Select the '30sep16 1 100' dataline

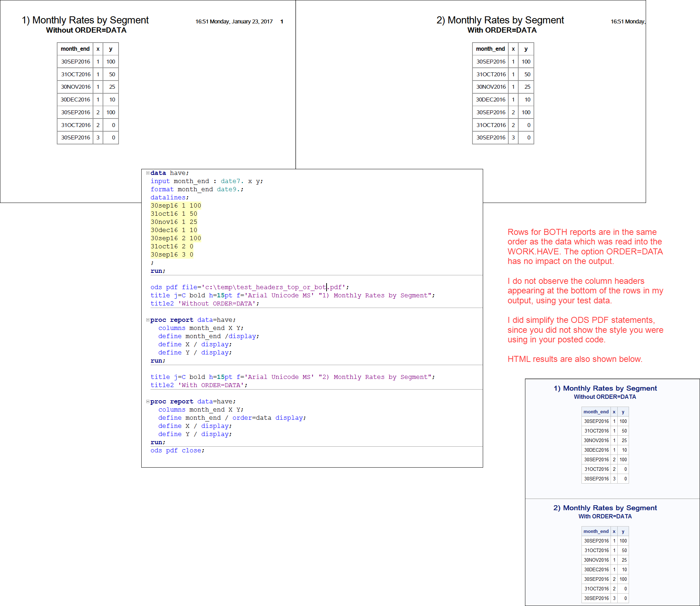pyautogui.click(x=176, y=206)
